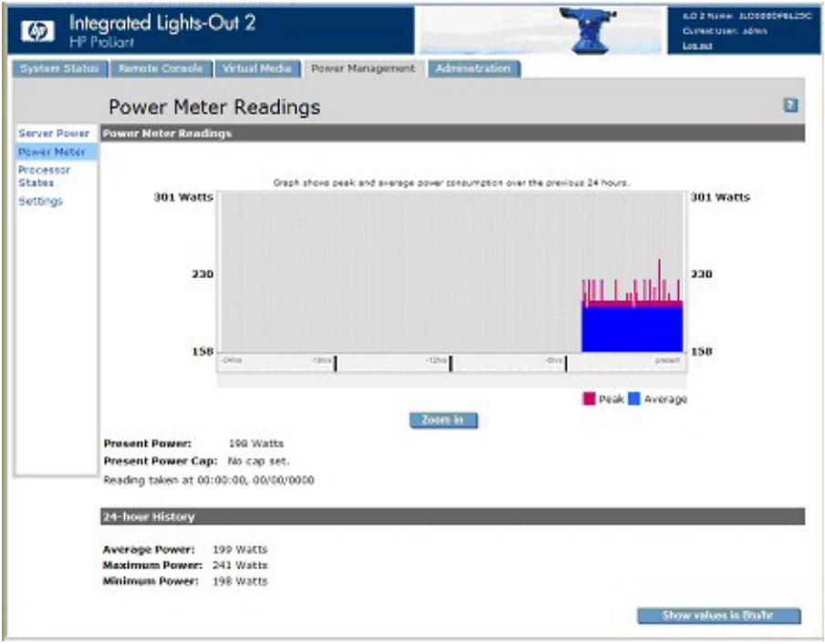The width and height of the screenshot is (825, 644).
Task: Click the HP logo icon
Action: [37, 32]
